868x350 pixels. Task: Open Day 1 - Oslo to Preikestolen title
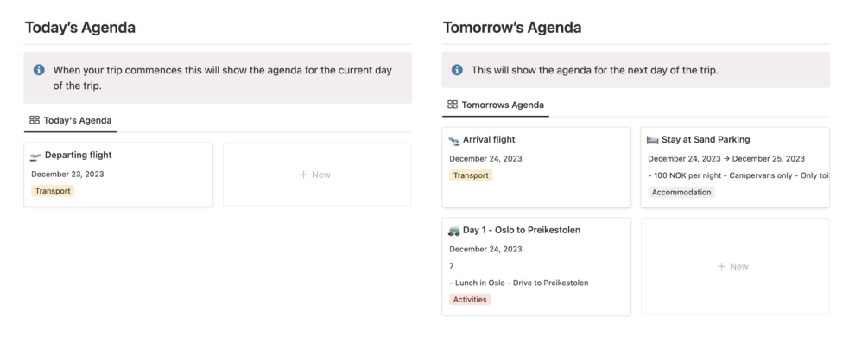522,230
